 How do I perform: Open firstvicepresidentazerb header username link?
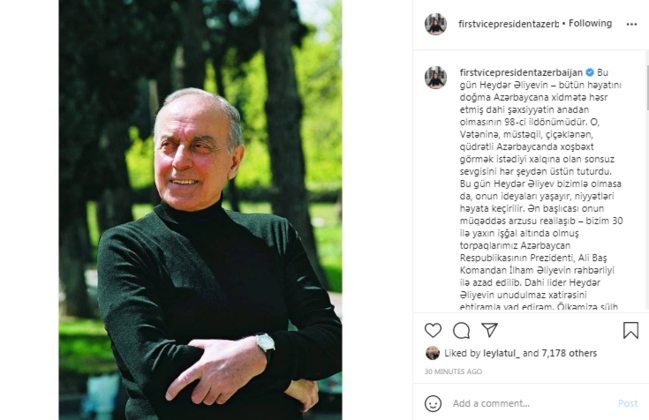tap(508, 24)
